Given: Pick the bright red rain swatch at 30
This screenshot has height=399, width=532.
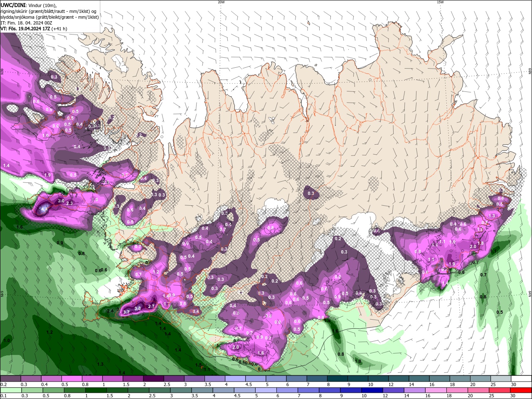Looking at the screenshot, I should point(520,390).
